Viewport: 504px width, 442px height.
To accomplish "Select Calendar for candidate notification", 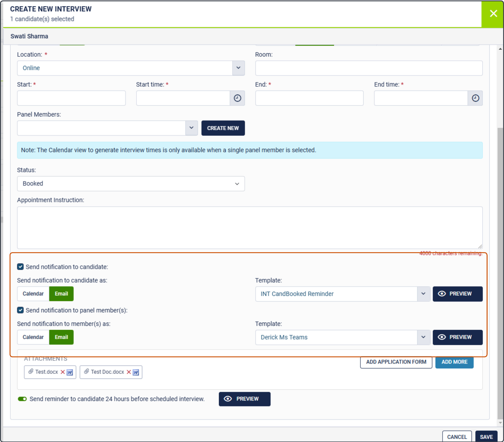I will [x=33, y=294].
